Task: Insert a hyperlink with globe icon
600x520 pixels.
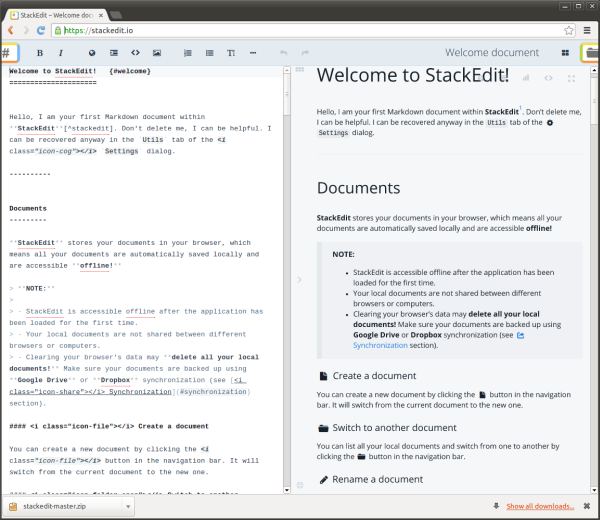Action: 92,53
